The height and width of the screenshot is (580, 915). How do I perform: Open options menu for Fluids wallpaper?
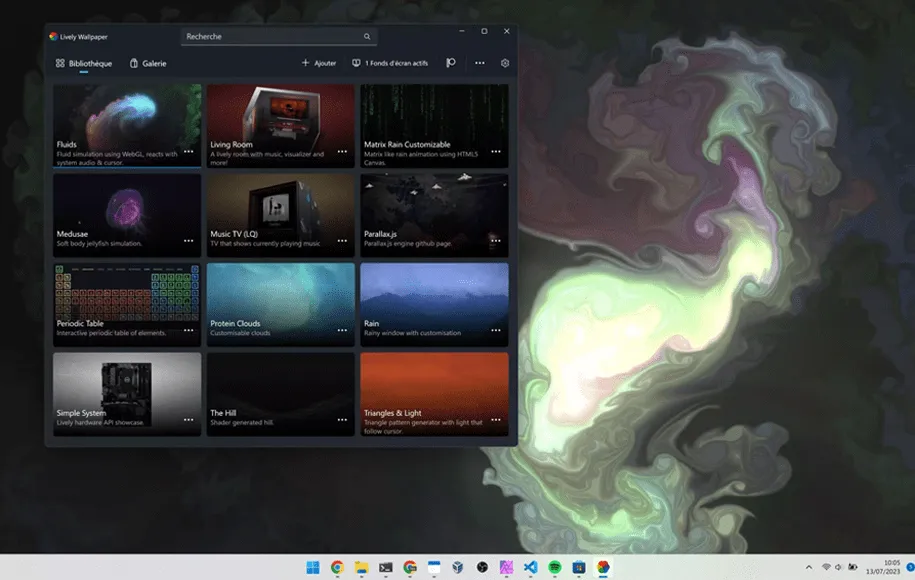click(188, 151)
